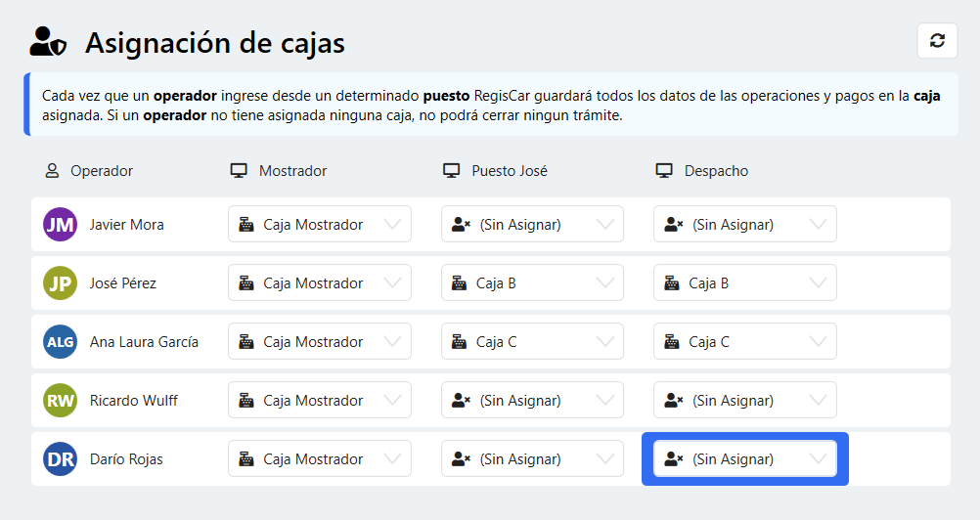Image resolution: width=980 pixels, height=520 pixels.
Task: Click the name 'Javier Mora'
Action: (127, 225)
